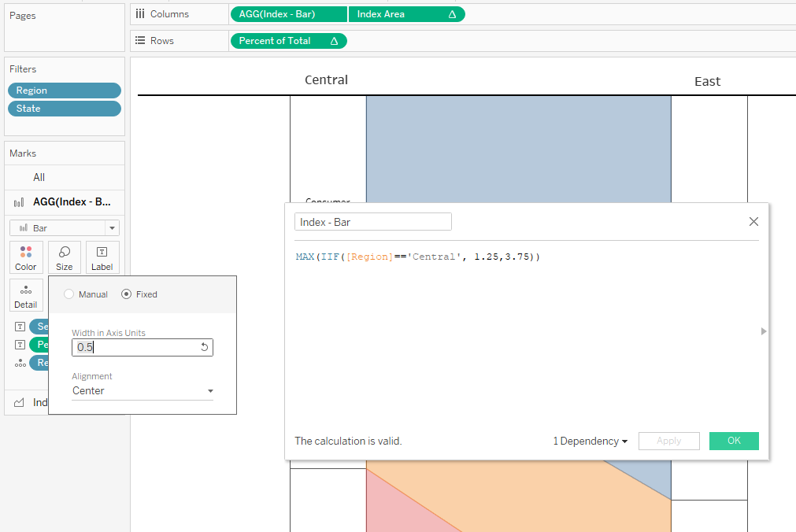Screen dimensions: 796x532
Task: Click the bar chart icon beside AGG(Index - B...
Action: 19,202
